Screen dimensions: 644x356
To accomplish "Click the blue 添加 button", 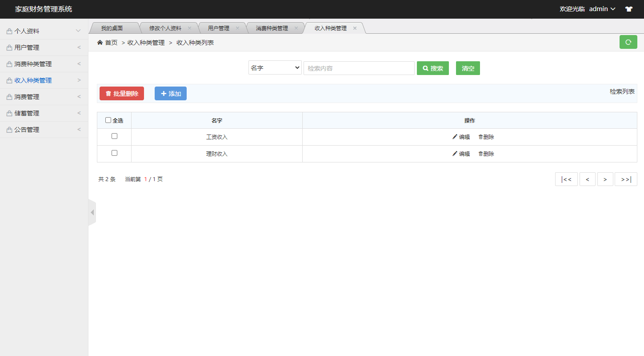I will tap(170, 93).
